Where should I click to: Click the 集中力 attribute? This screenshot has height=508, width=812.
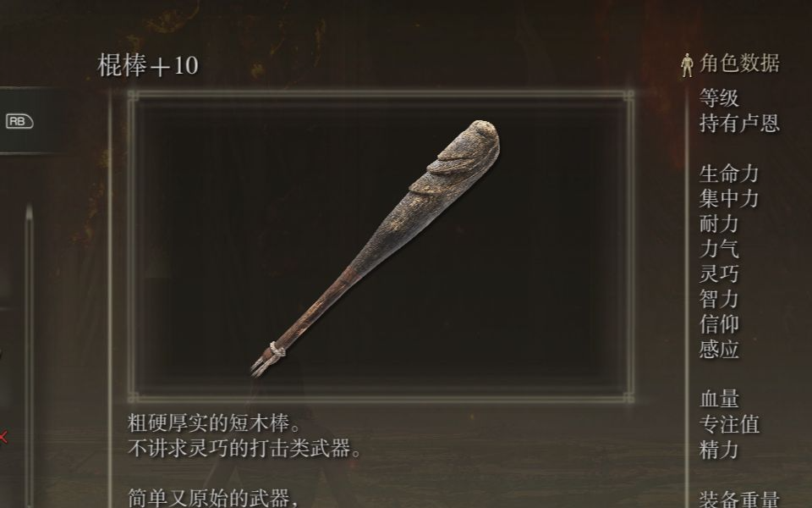tap(729, 198)
